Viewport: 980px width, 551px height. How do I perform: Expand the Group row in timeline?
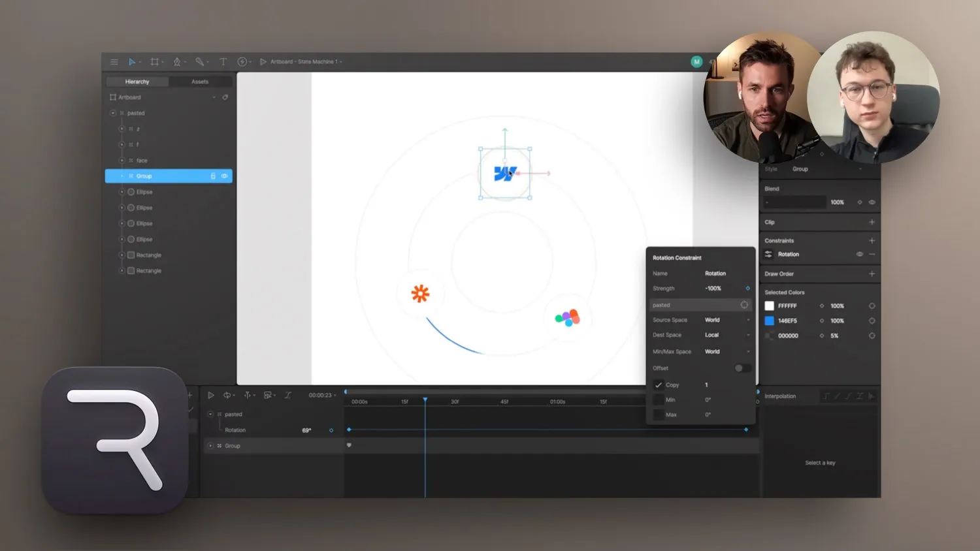pyautogui.click(x=210, y=446)
